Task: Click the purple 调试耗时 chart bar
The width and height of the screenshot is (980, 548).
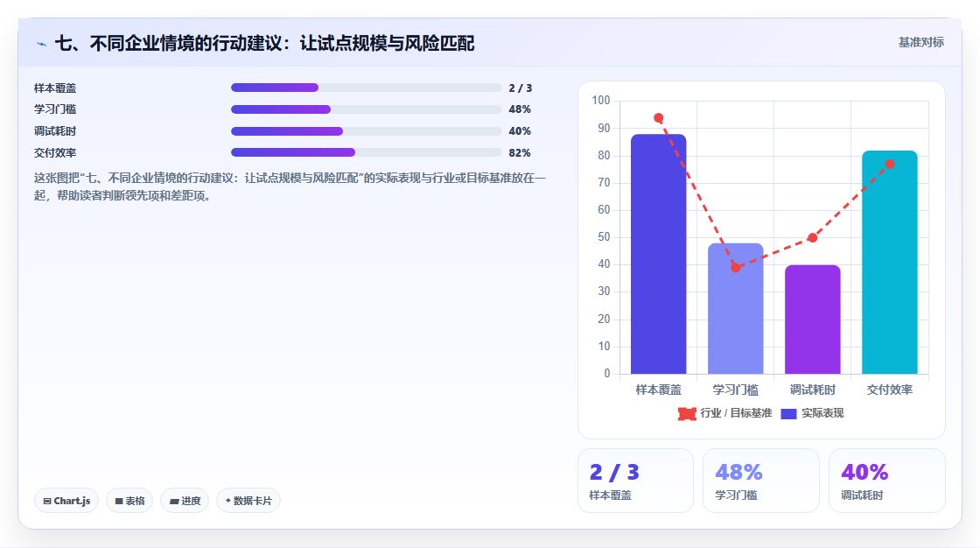Action: (813, 320)
